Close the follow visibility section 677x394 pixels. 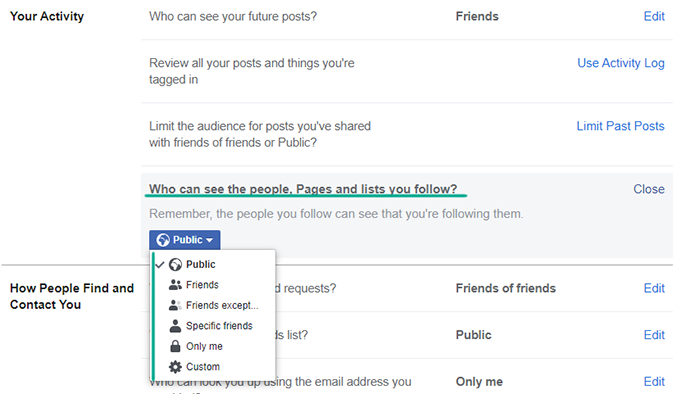(x=649, y=189)
